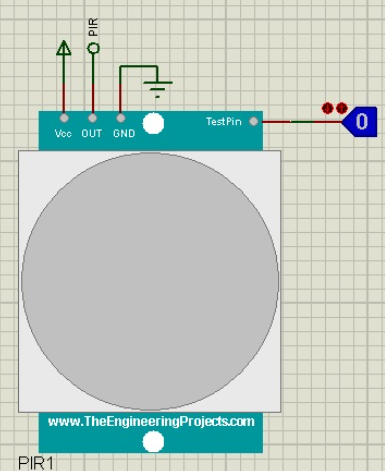Select the PIR output terminal circle

coord(93,49)
